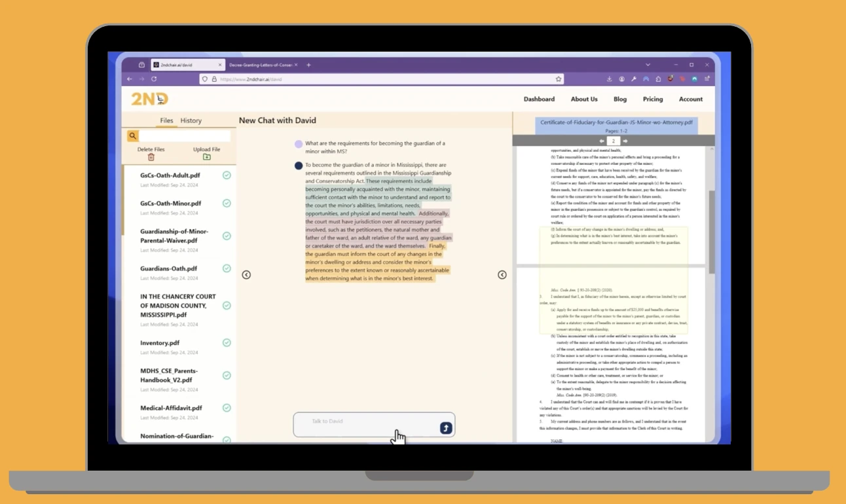The width and height of the screenshot is (846, 504).
Task: Click the browser URL address bar
Action: coord(382,79)
